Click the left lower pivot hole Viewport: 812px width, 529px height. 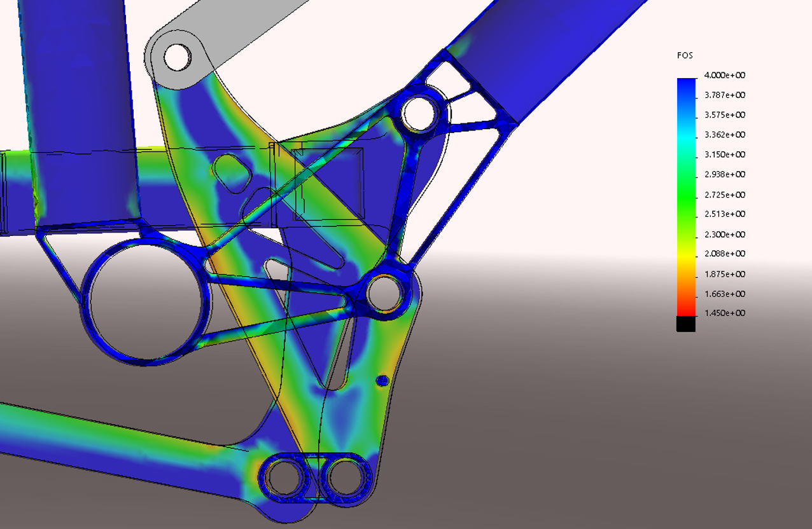[x=284, y=476]
